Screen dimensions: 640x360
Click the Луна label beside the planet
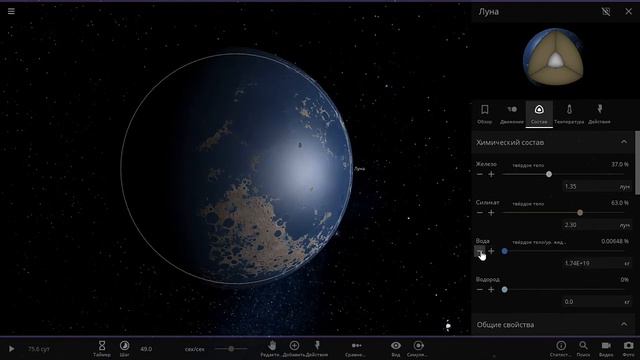(360, 169)
